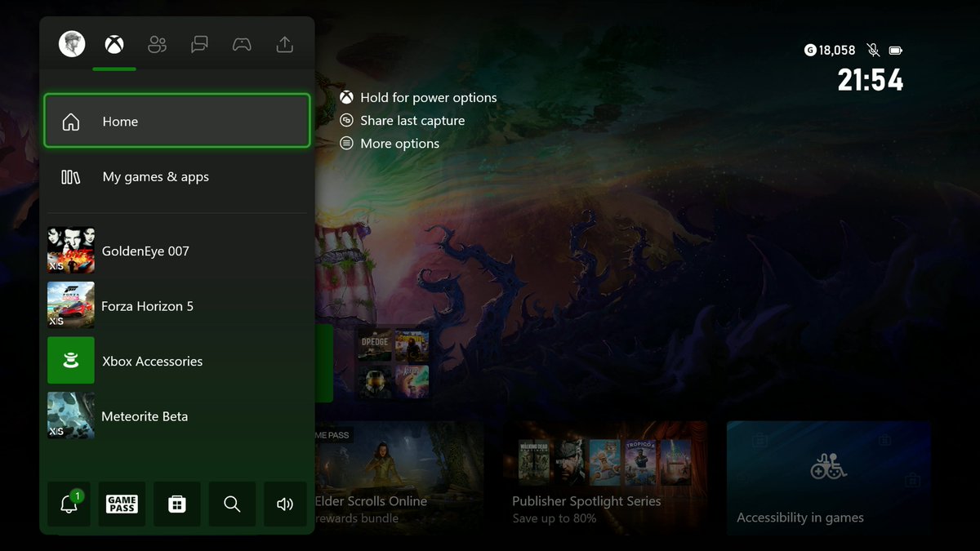Click the Xbox button icon near power options
The image size is (980, 551).
(x=347, y=97)
